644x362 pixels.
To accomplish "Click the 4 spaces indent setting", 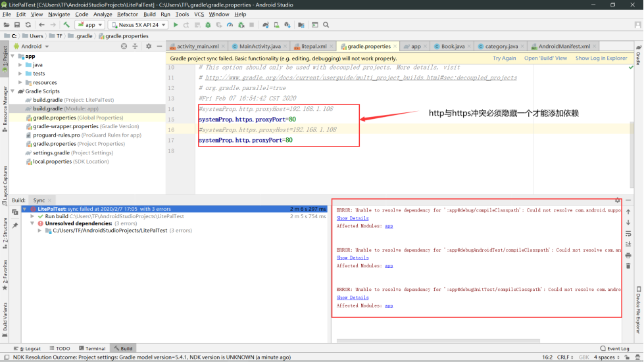I will 607,357.
